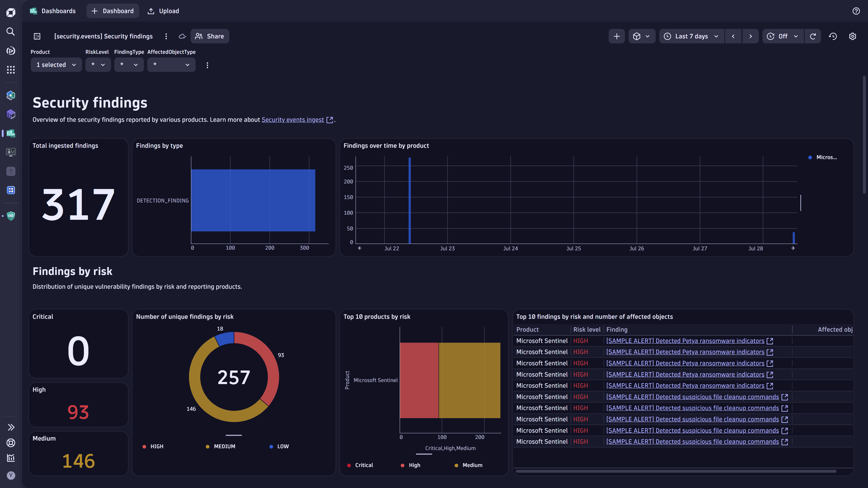Image resolution: width=868 pixels, height=488 pixels.
Task: Click the refresh dashboard icon
Action: click(813, 36)
